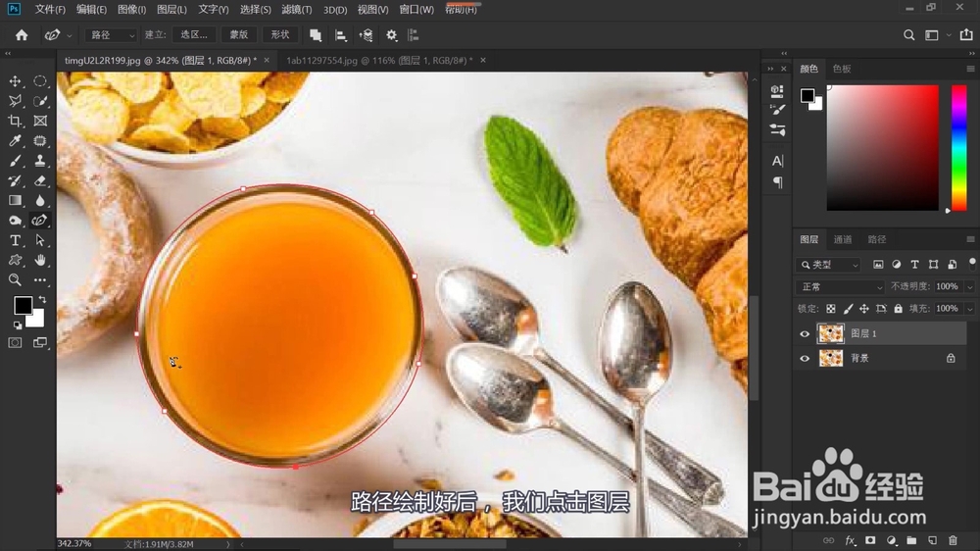Open the 文件(F) menu
This screenshot has height=551, width=980.
point(50,10)
